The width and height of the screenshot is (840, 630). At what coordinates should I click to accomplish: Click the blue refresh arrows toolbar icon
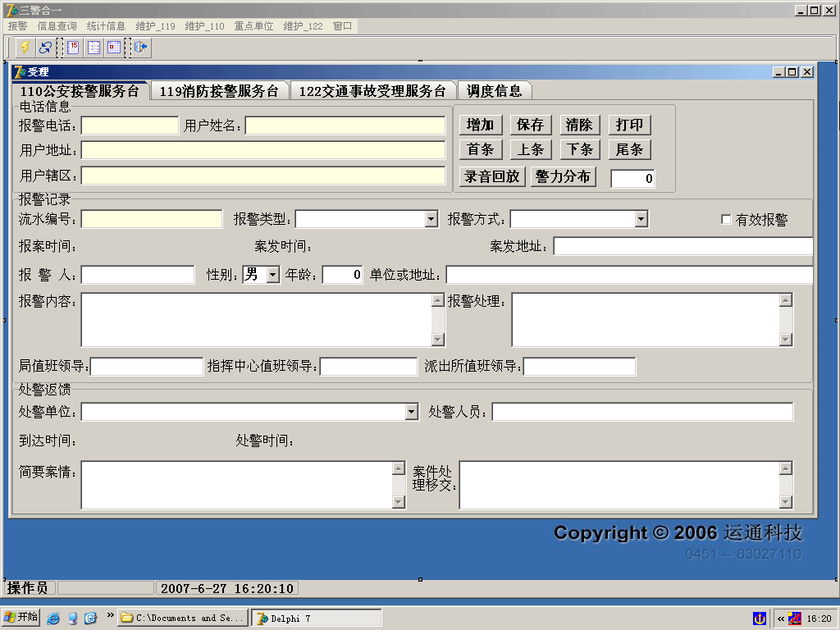46,48
